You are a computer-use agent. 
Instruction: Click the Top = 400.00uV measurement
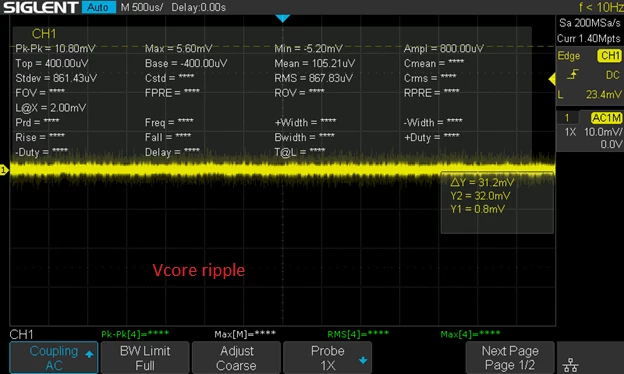click(52, 63)
